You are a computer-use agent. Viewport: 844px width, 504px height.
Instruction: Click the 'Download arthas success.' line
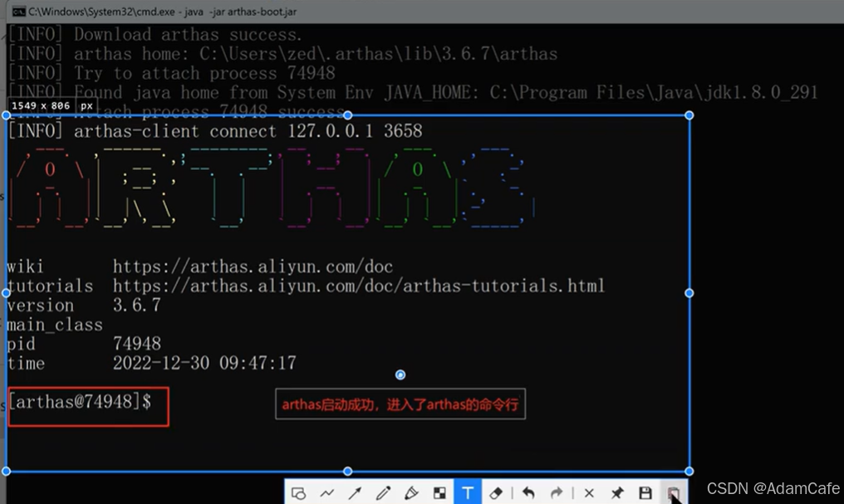[x=155, y=34]
